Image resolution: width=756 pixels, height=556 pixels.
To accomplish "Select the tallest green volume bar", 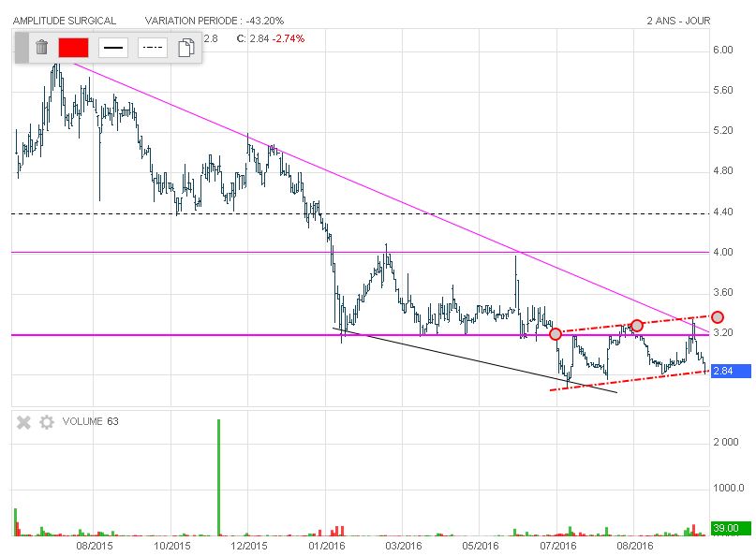I will (x=218, y=477).
